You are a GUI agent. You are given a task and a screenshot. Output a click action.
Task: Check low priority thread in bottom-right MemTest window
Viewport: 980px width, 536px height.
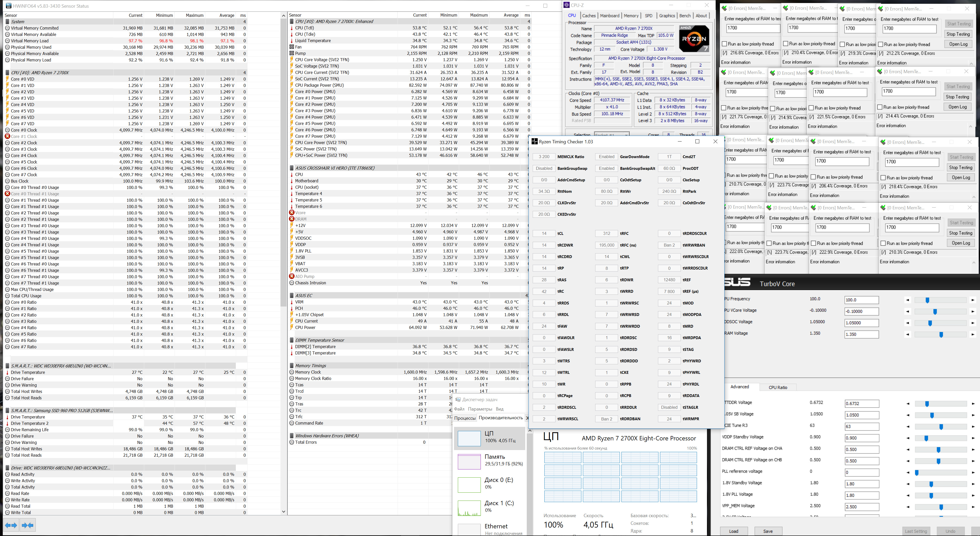click(883, 243)
